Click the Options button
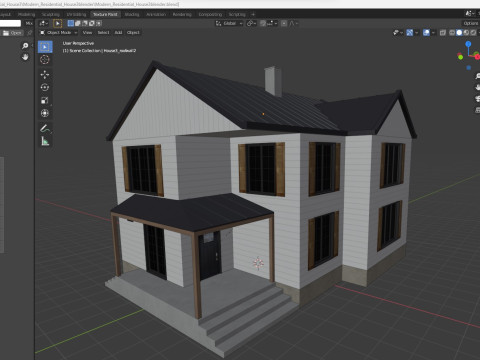The height and width of the screenshot is (360, 480). pos(471,23)
